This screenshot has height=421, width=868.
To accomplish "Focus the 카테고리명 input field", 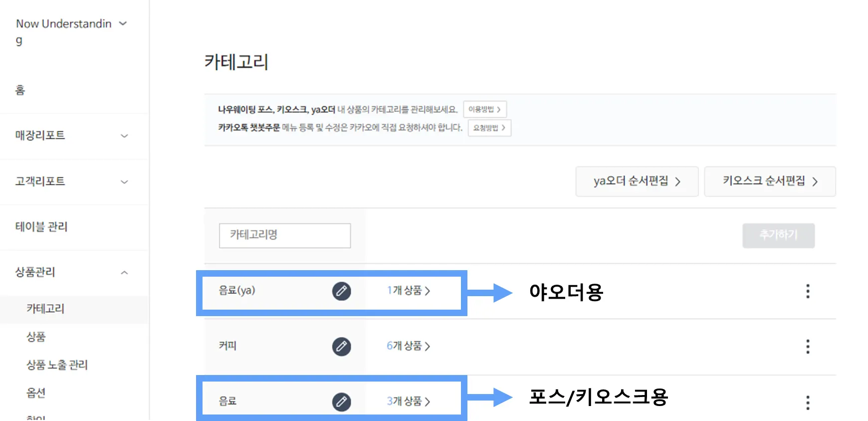I will point(285,235).
